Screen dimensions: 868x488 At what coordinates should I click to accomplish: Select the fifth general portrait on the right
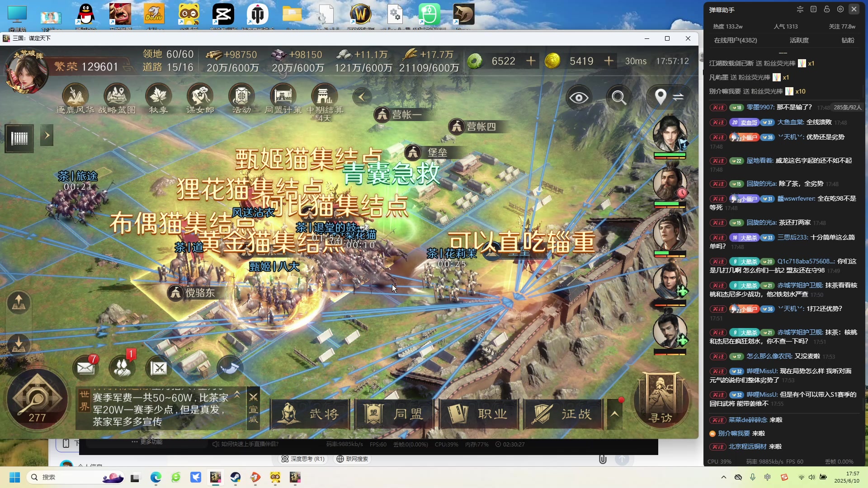[x=670, y=330]
